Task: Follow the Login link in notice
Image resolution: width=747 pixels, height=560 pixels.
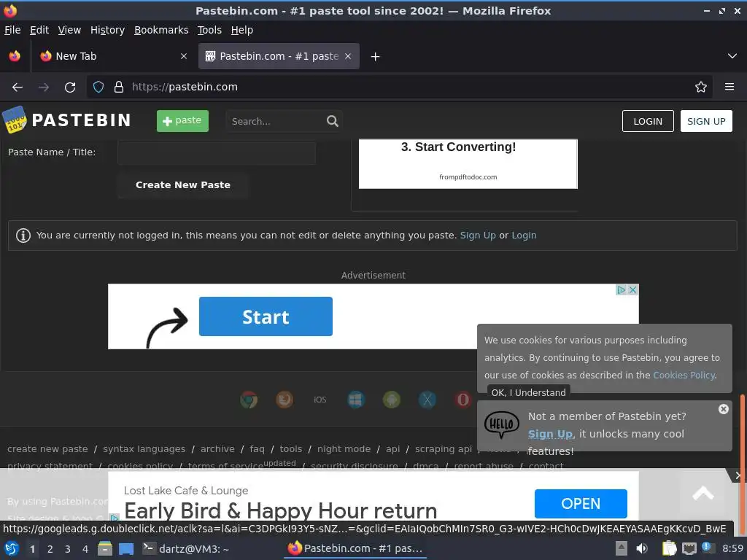Action: point(524,236)
